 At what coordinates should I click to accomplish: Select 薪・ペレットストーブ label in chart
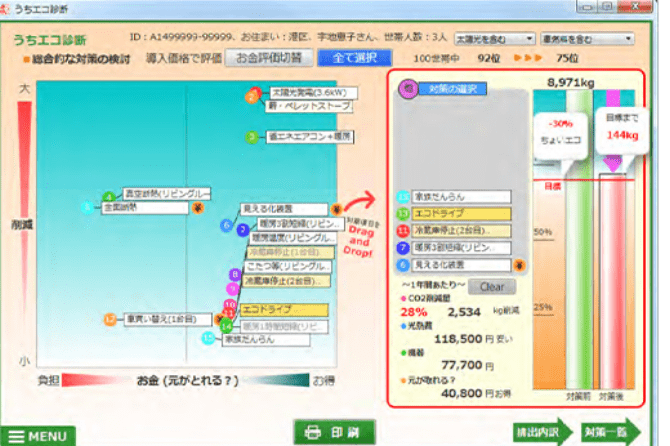coord(309,106)
